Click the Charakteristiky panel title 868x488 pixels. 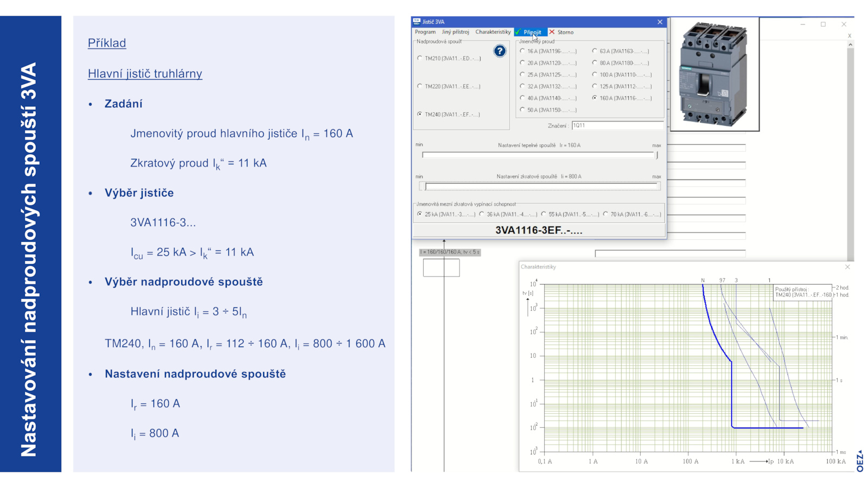538,267
